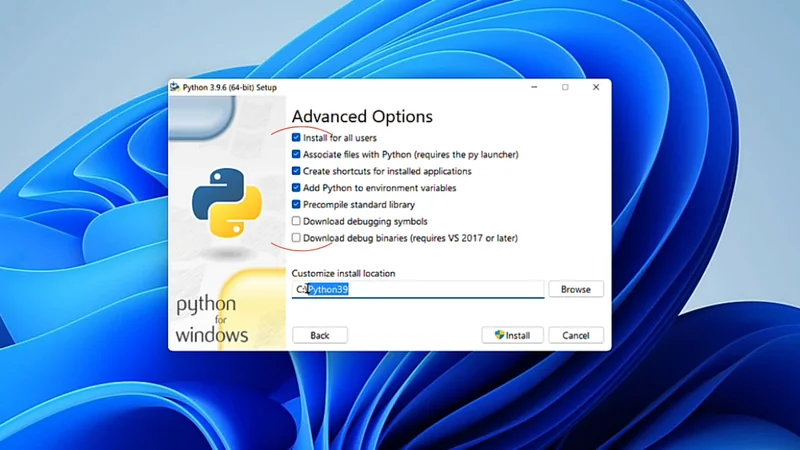
Task: Click the Advanced Options heading
Action: pos(362,117)
